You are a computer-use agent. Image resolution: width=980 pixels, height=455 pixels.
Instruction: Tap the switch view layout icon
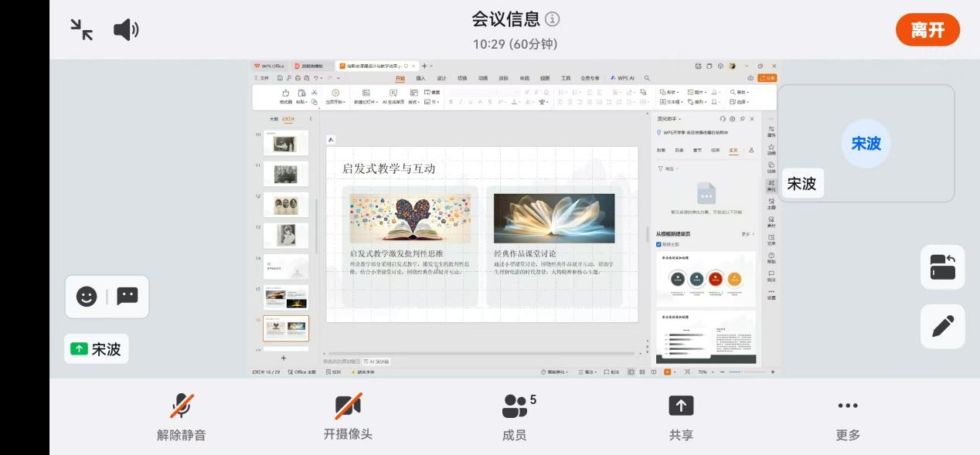[x=942, y=267]
